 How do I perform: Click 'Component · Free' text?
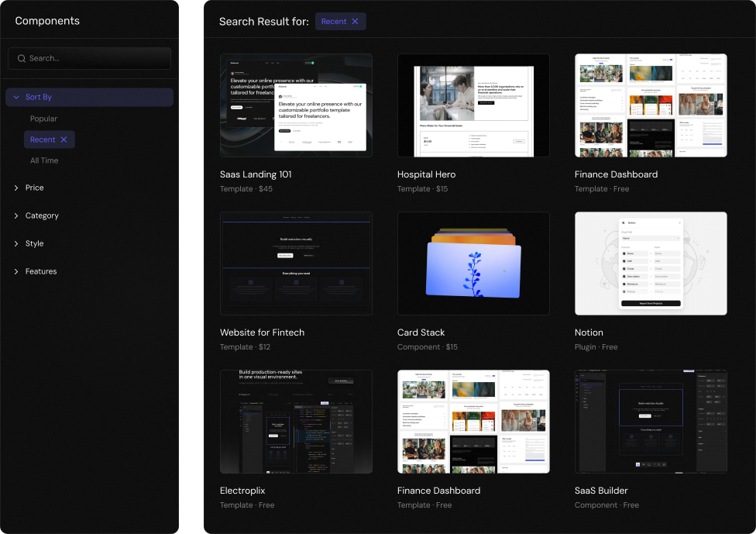607,505
